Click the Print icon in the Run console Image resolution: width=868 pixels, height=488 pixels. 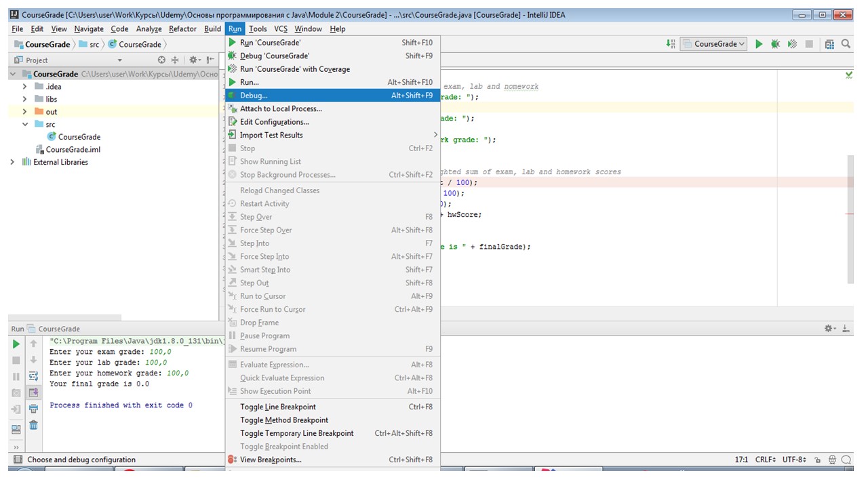[33, 409]
